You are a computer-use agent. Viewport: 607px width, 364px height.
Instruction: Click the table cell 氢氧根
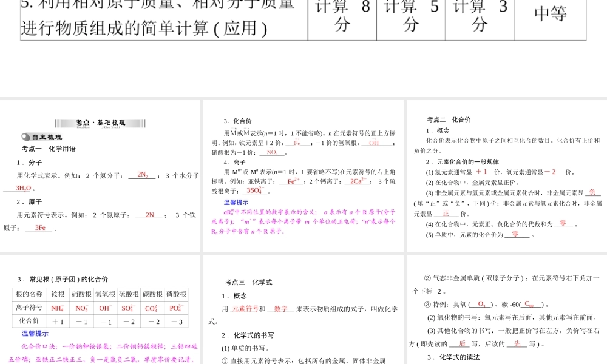click(105, 294)
